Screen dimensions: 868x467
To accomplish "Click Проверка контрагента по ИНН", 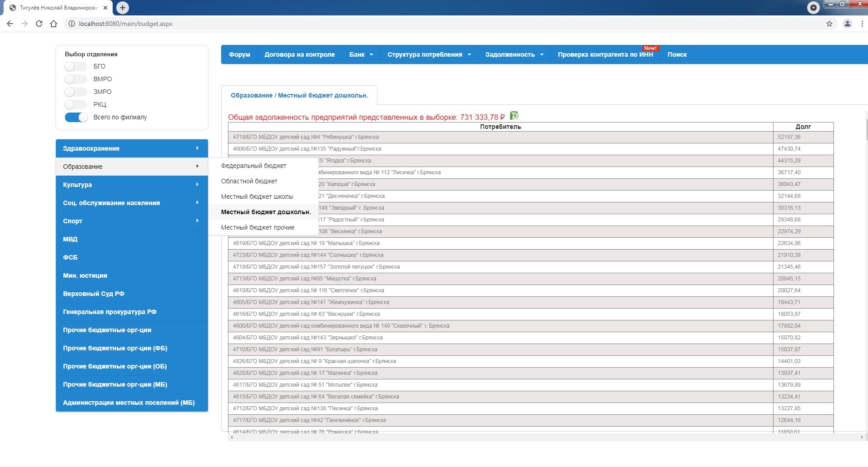I will point(605,54).
